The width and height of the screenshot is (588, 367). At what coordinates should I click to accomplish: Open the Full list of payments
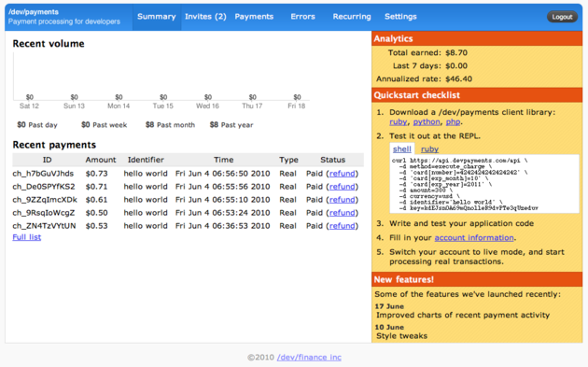(x=27, y=237)
